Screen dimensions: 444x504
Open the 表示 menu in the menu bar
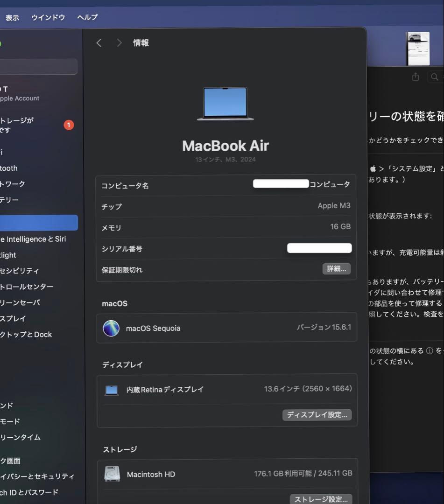click(x=12, y=17)
